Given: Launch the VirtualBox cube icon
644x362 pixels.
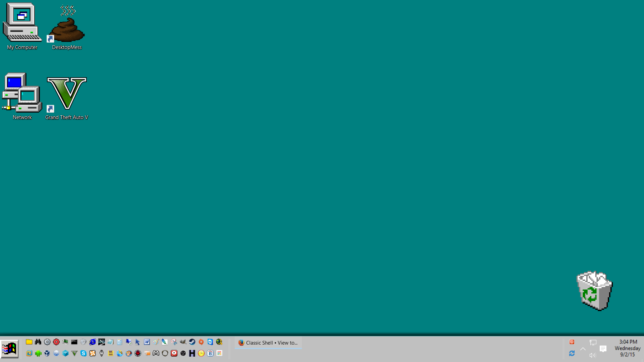Looking at the screenshot, I should click(x=47, y=353).
